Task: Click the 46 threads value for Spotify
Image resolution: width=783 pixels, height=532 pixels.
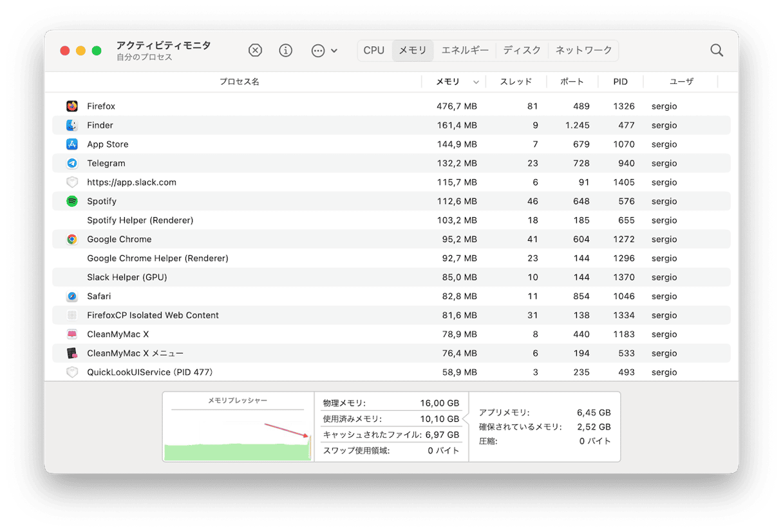Action: click(x=533, y=201)
